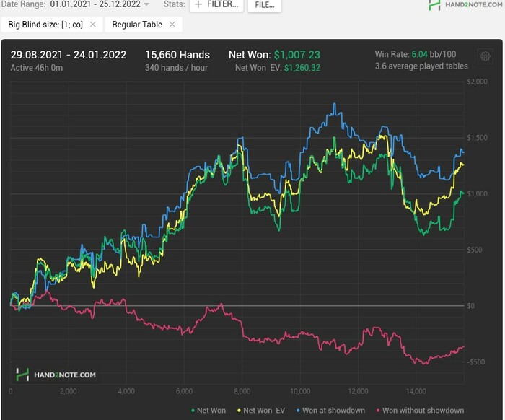Remove the Regular Table filter
This screenshot has height=420, width=505.
(x=172, y=25)
